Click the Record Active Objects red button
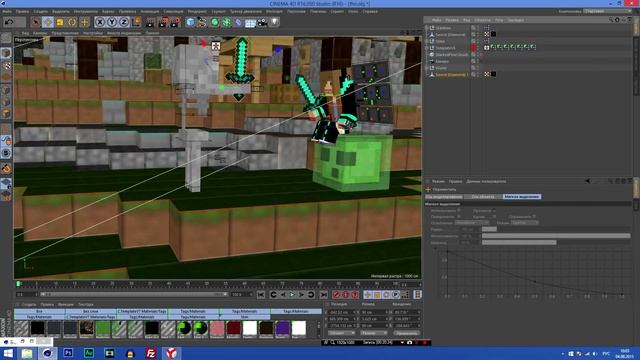This screenshot has height=360, width=640. 336,295
